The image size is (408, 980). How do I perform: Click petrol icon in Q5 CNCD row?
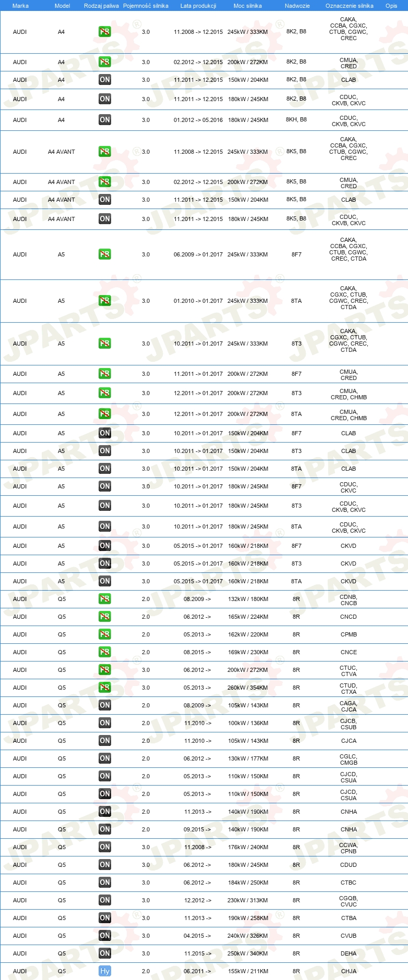[x=104, y=616]
